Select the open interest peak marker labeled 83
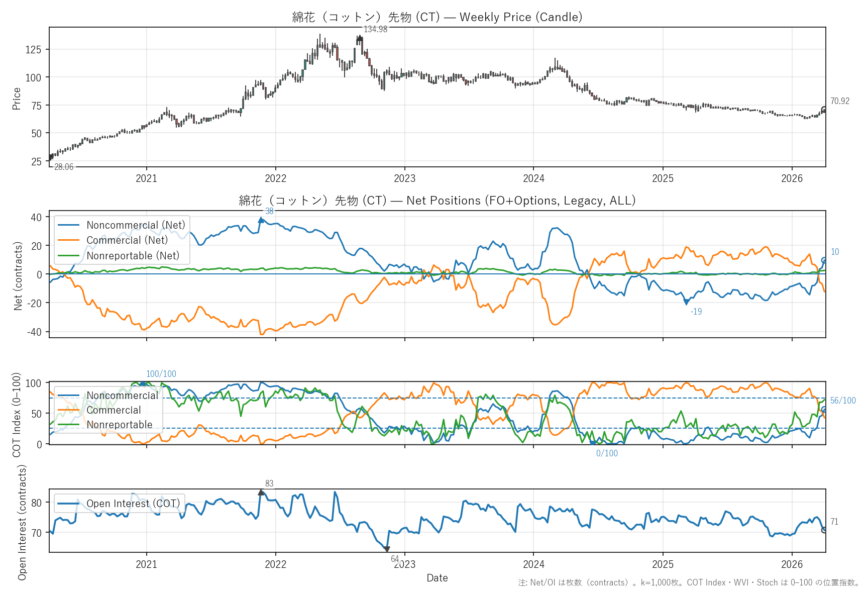This screenshot has width=868, height=593. coord(261,492)
